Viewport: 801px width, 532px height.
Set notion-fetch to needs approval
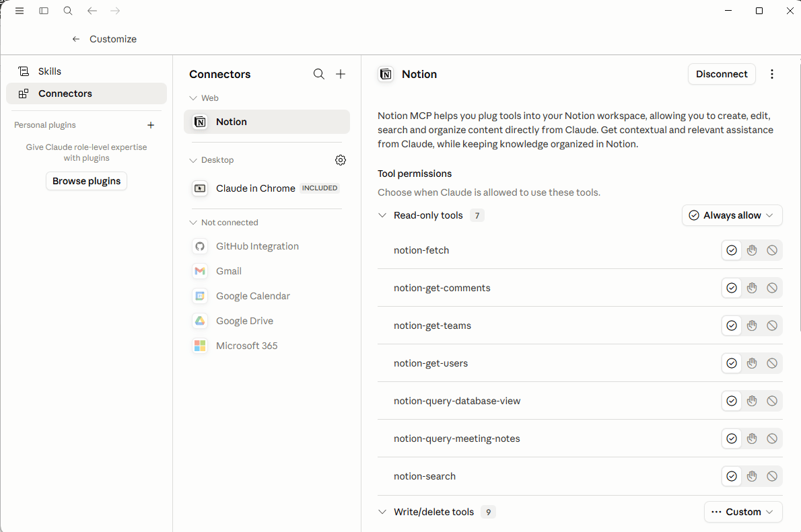[752, 250]
